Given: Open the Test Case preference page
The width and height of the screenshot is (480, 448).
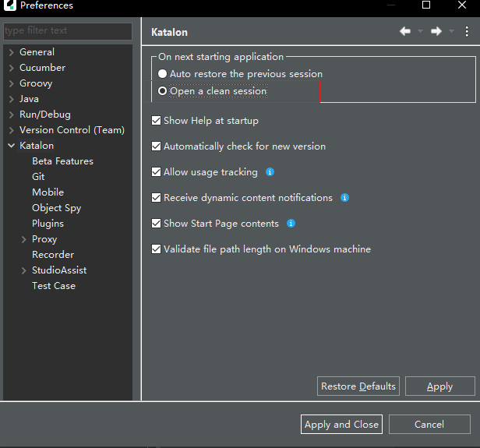Looking at the screenshot, I should tap(54, 286).
